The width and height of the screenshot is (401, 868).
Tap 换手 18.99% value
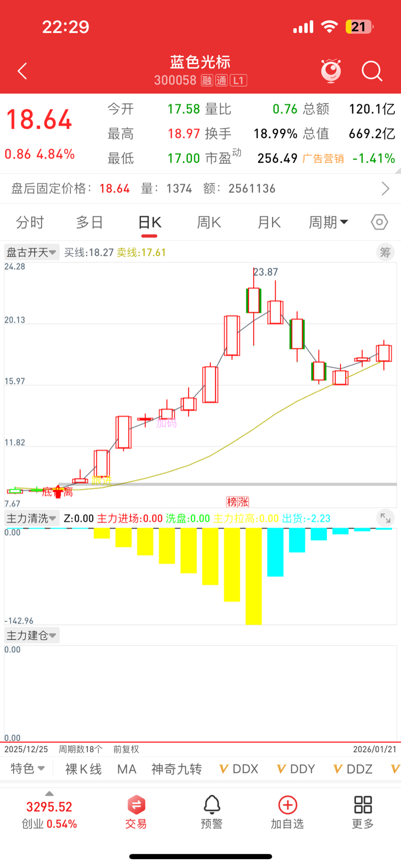(x=275, y=134)
